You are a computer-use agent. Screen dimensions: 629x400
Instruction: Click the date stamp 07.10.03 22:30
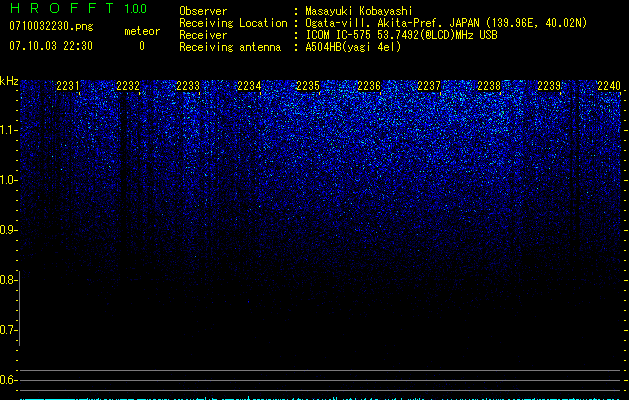tap(51, 46)
